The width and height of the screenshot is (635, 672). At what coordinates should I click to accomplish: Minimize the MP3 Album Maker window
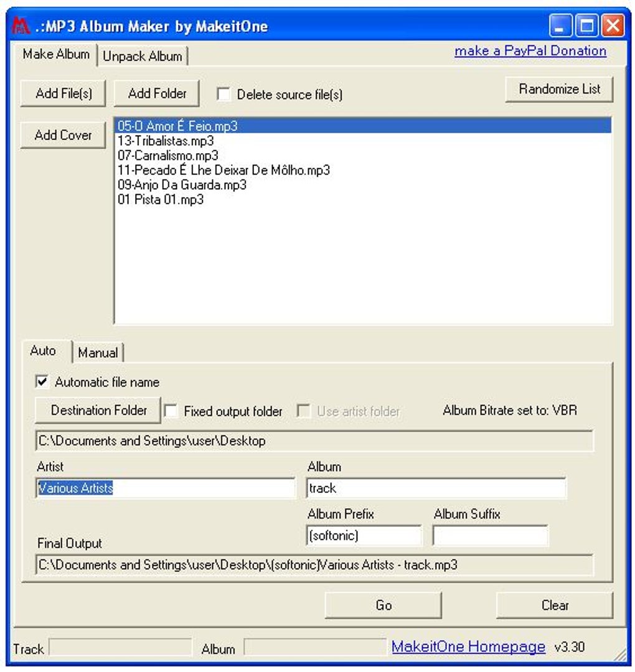(x=560, y=26)
